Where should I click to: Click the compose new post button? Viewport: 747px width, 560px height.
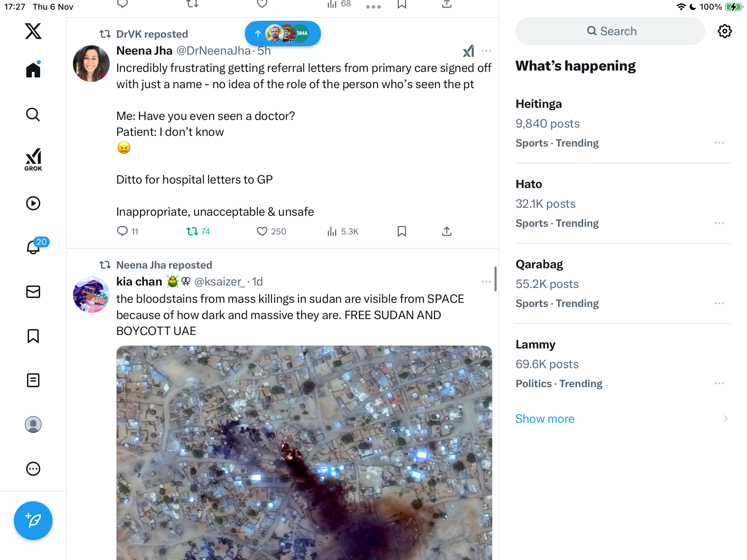pos(33,521)
